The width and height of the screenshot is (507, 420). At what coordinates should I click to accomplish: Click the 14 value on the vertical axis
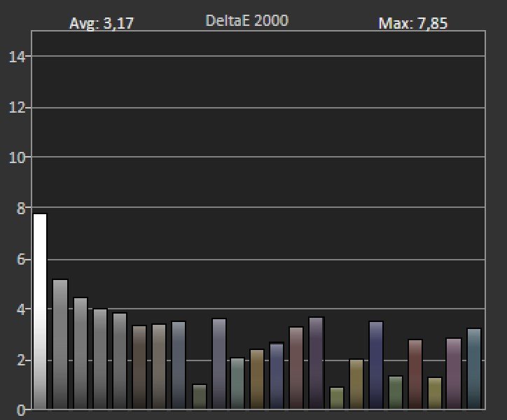click(x=17, y=57)
